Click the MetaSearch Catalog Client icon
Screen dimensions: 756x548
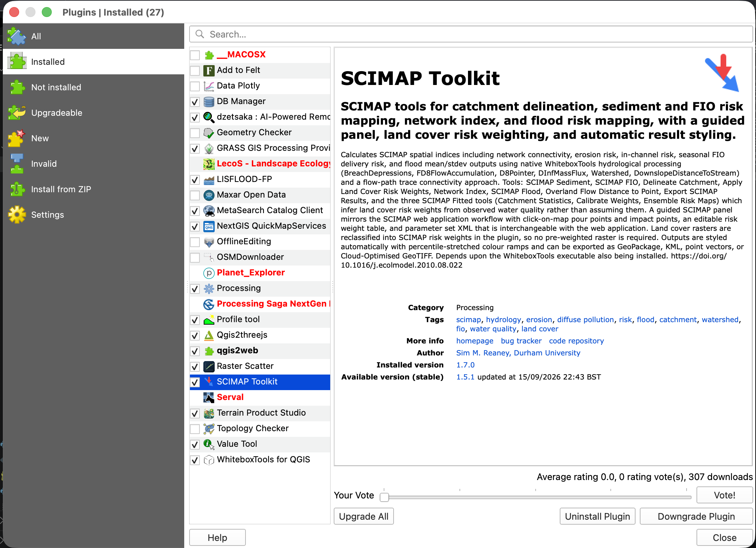209,211
